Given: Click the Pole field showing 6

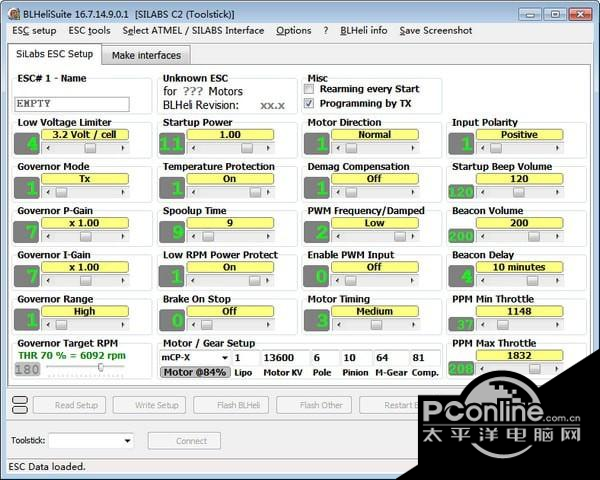Looking at the screenshot, I should coord(324,358).
